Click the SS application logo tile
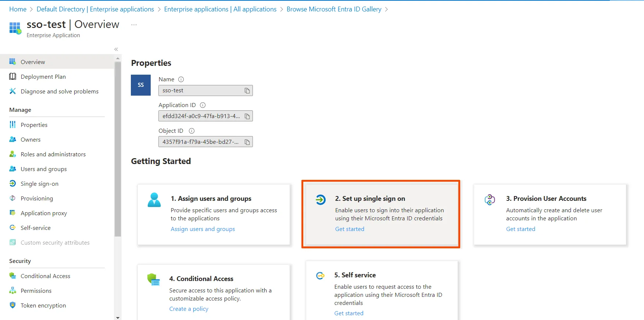Viewport: 644px width, 320px height. point(141,85)
